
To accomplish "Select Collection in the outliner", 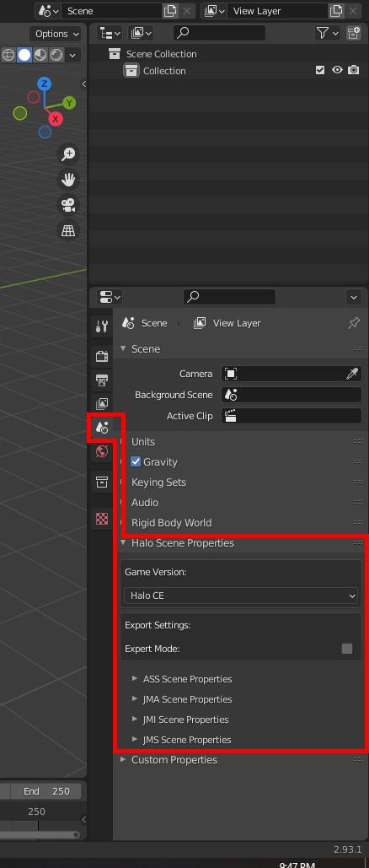I will (164, 71).
